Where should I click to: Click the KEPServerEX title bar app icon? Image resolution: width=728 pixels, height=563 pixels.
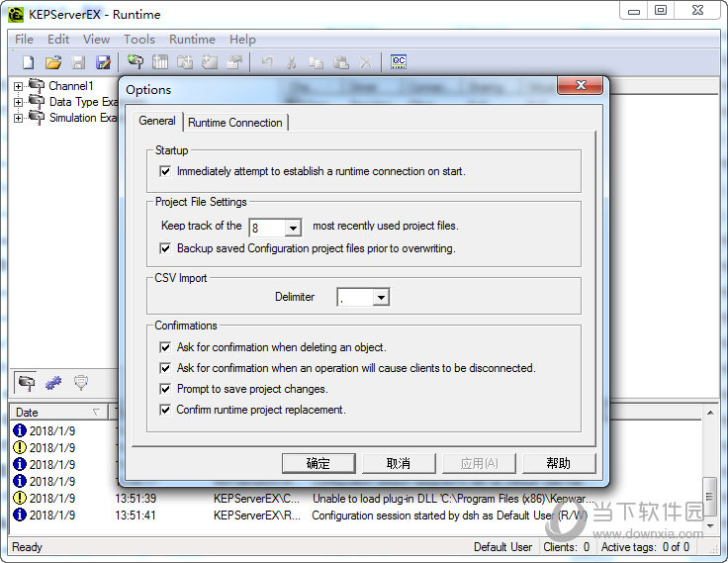coord(16,15)
